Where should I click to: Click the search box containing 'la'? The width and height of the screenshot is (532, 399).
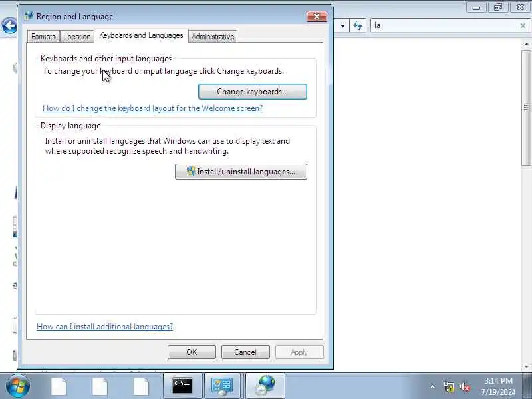[x=446, y=25]
